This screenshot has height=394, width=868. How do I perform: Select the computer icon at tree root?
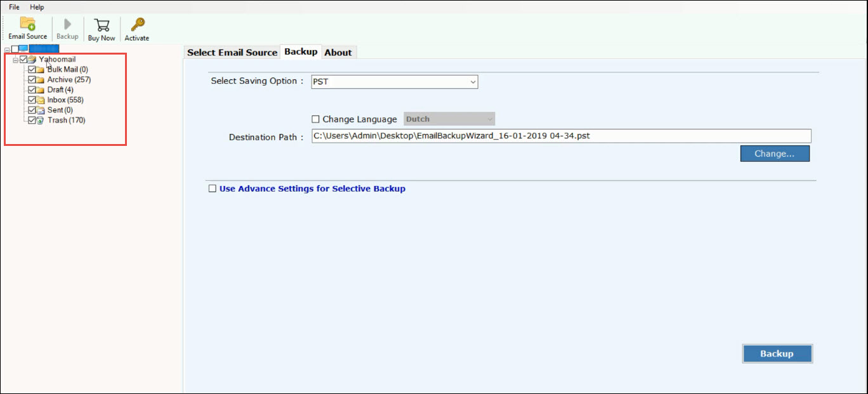click(23, 49)
